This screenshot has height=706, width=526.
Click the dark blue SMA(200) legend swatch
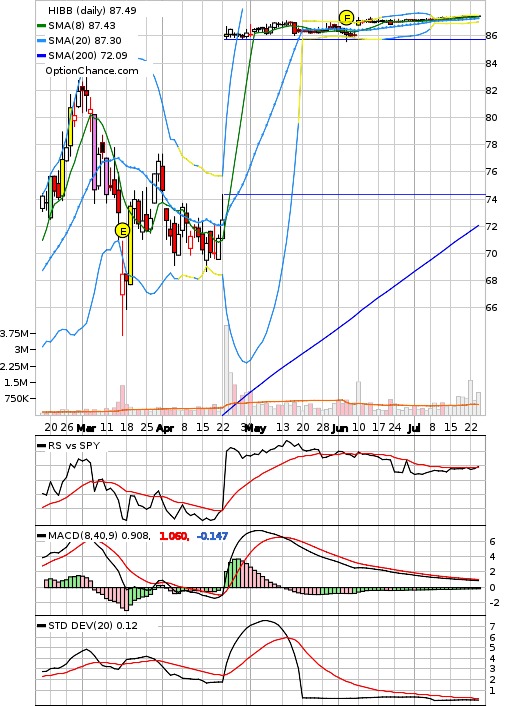(41, 56)
